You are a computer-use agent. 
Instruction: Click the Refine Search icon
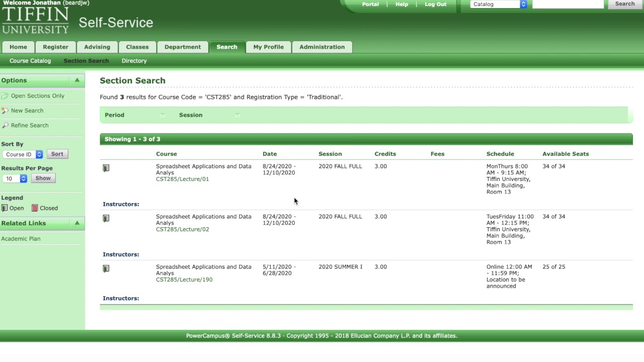pos(5,125)
